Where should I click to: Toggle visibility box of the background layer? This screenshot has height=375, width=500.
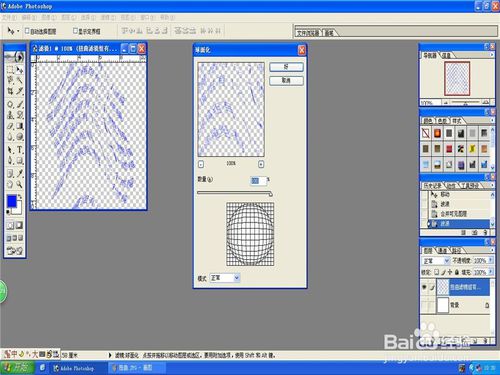pos(424,305)
